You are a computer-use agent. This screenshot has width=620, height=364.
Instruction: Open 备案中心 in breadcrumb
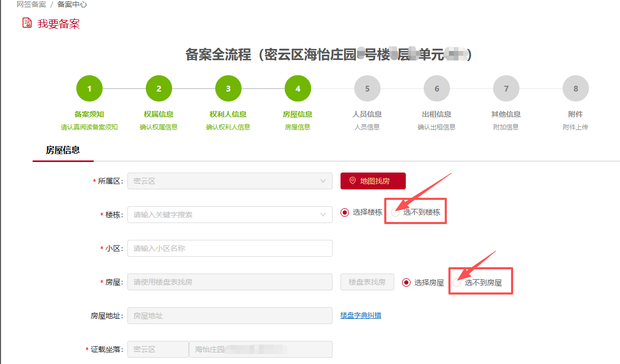(72, 4)
